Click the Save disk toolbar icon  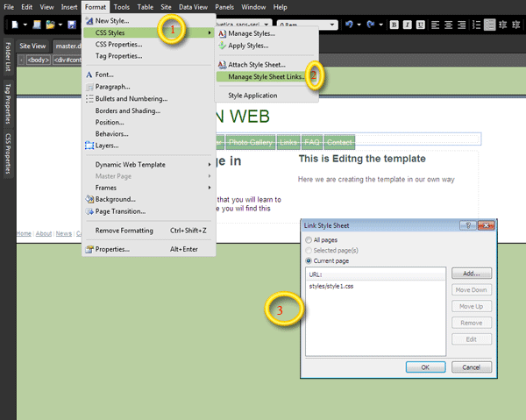pyautogui.click(x=72, y=25)
